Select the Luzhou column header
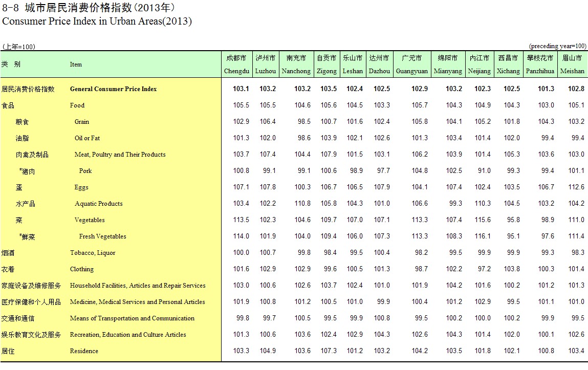The width and height of the screenshot is (588, 370). click(x=266, y=64)
